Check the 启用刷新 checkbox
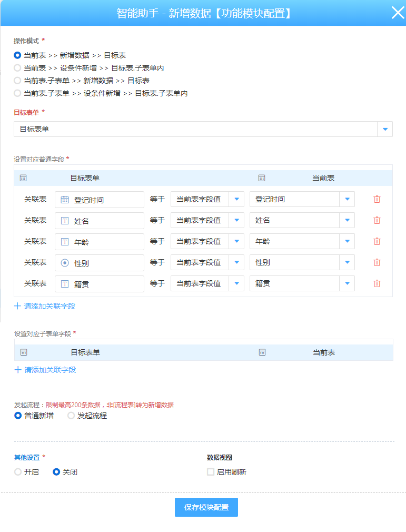Image resolution: width=406 pixels, height=532 pixels. (x=211, y=472)
